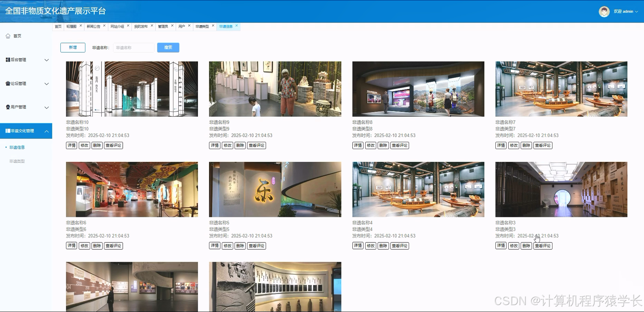Click 修改 for 非遗名称8
644x312 pixels.
[371, 146]
